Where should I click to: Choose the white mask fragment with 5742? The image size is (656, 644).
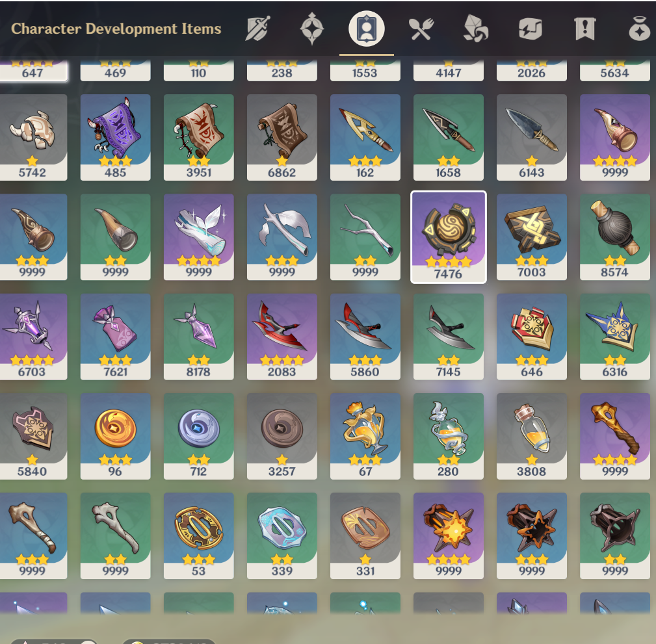tap(33, 138)
